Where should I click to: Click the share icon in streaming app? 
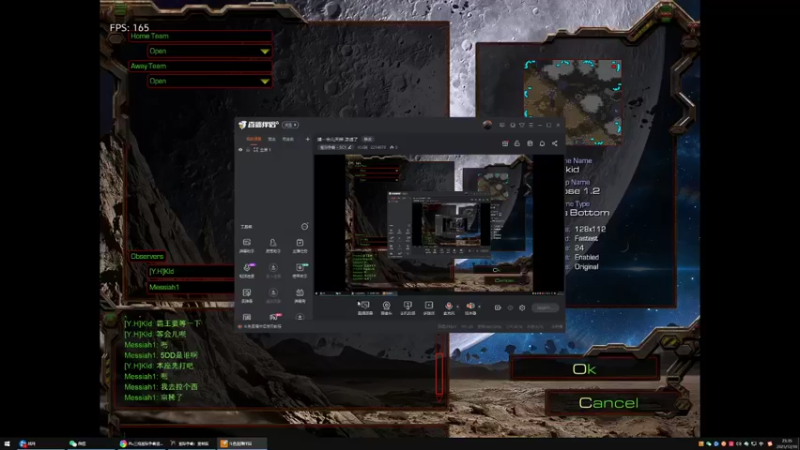(x=555, y=143)
